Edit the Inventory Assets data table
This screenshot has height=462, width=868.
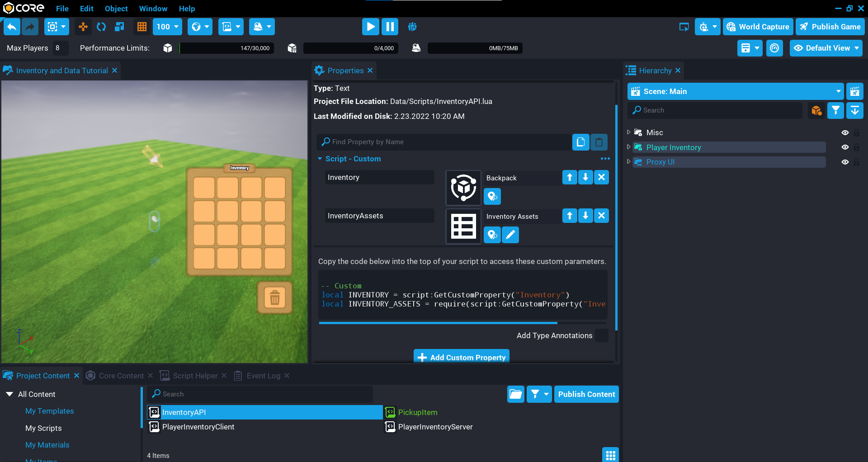(x=510, y=235)
